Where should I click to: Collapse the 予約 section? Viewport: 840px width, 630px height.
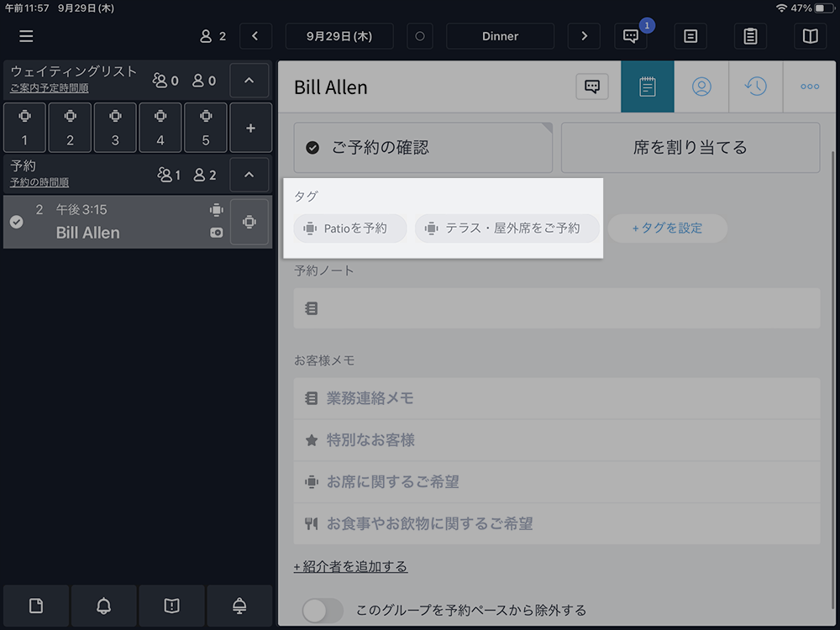(249, 175)
